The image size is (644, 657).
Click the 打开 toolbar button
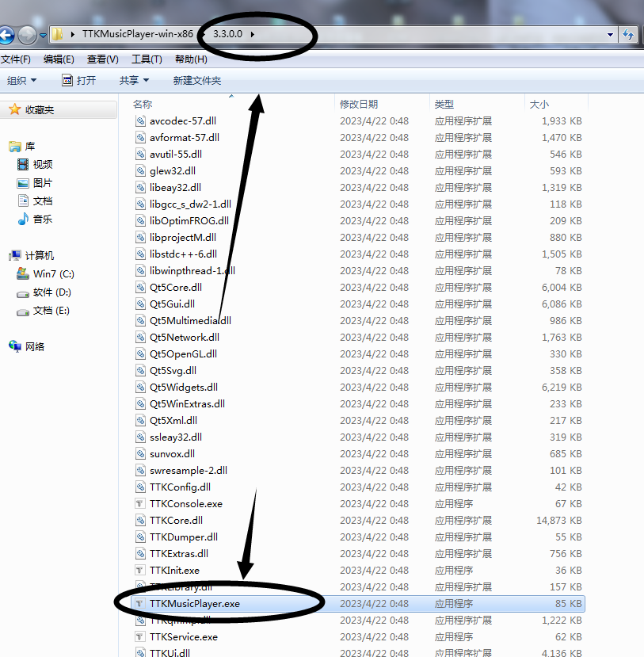78,81
